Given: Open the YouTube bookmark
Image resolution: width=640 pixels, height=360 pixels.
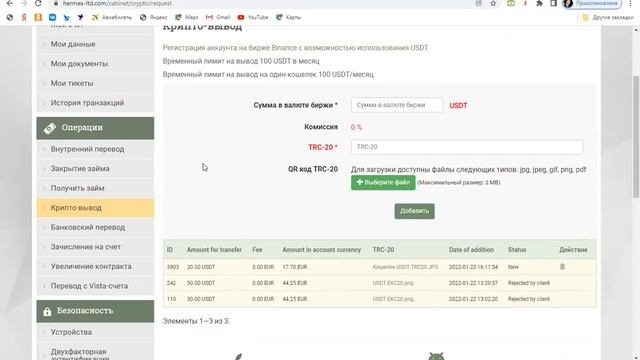Looking at the screenshot, I should (253, 18).
